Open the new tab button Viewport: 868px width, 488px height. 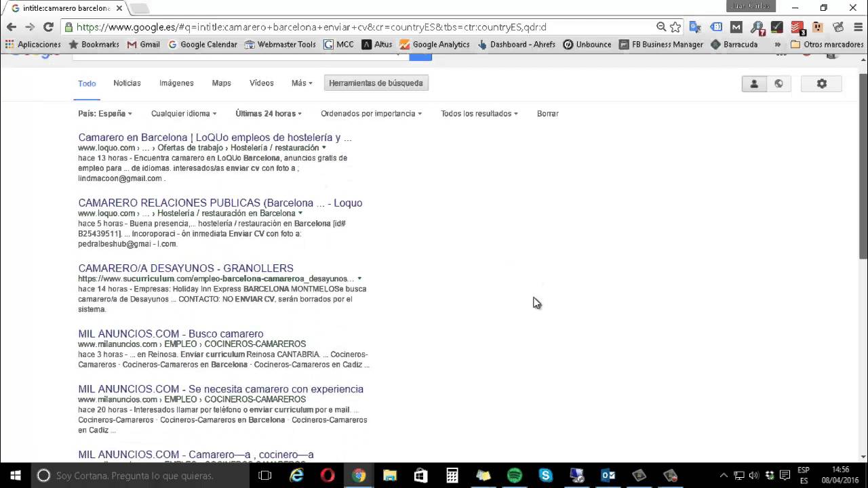tap(139, 8)
